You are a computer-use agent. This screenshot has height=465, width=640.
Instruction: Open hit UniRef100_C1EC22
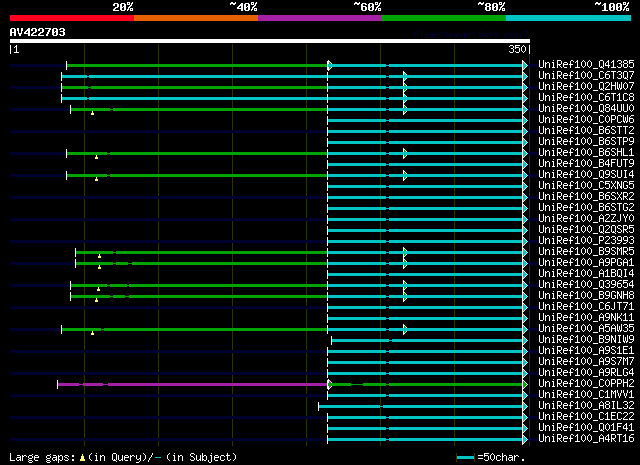[586, 417]
